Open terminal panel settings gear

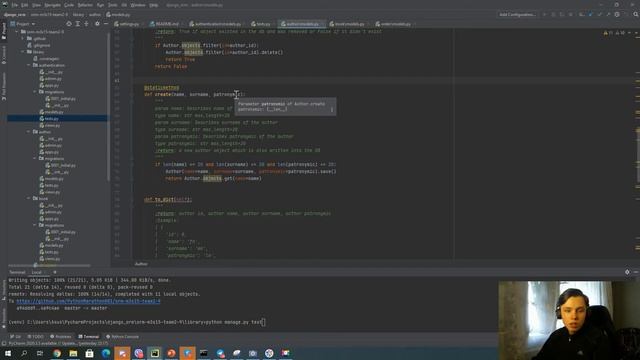tap(627, 272)
